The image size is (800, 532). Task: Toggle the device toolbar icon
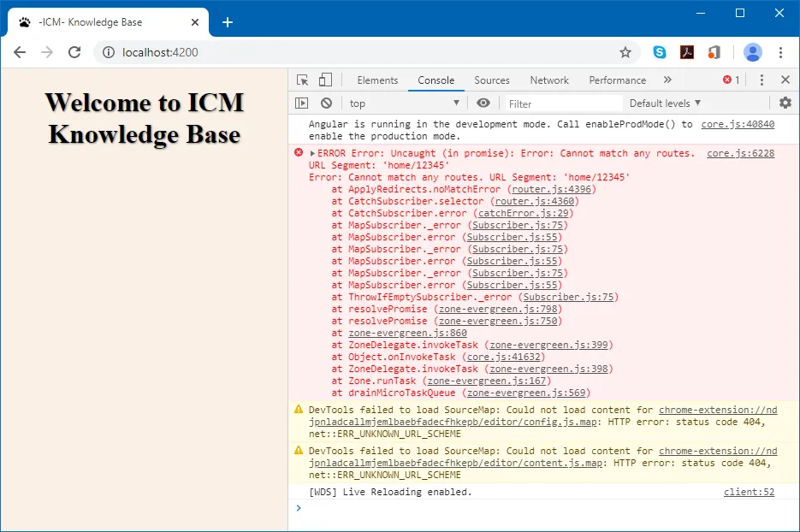(x=325, y=80)
